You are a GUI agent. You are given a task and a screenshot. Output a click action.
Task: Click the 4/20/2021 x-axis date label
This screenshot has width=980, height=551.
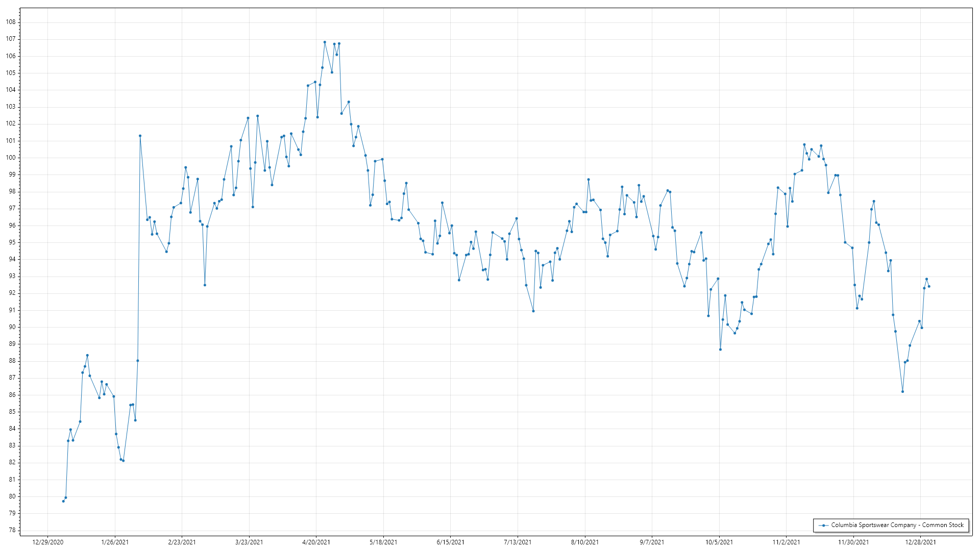tap(316, 542)
